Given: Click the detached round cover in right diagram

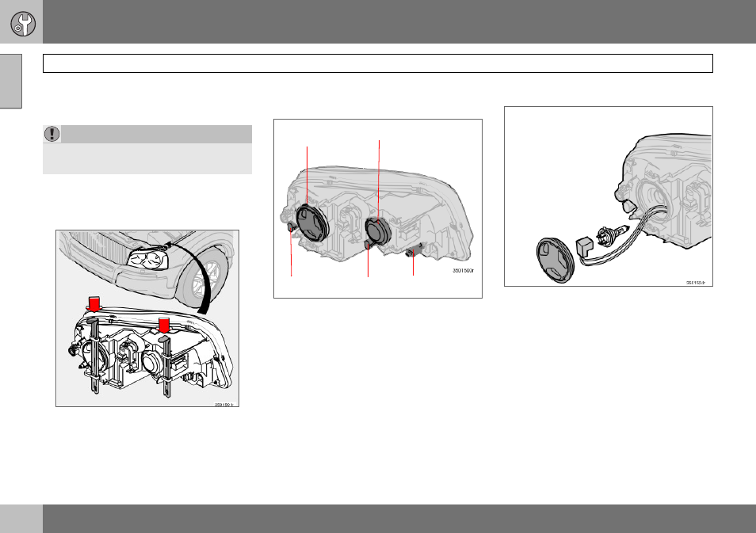Looking at the screenshot, I should [556, 261].
